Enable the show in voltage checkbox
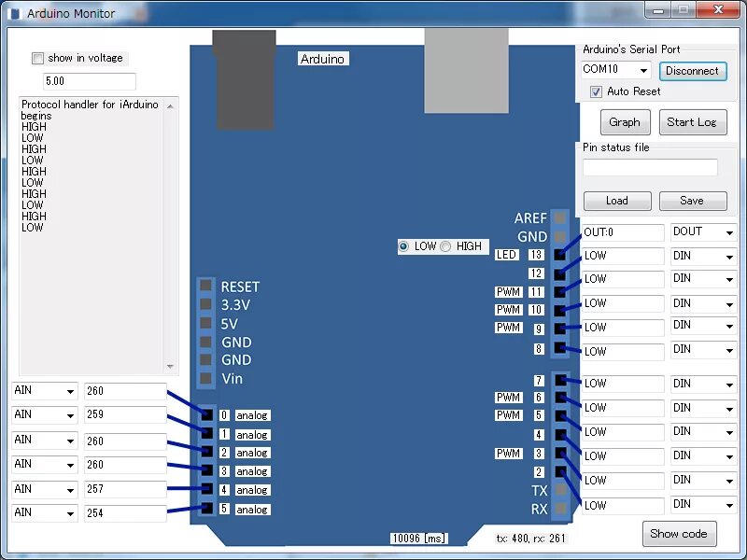747x560 pixels. click(x=37, y=58)
